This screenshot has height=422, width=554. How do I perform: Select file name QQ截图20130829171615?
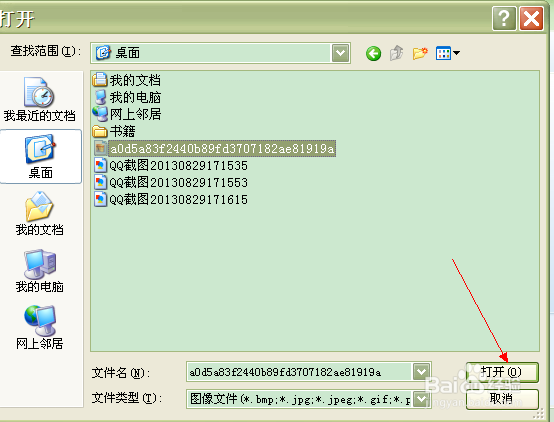(x=178, y=199)
